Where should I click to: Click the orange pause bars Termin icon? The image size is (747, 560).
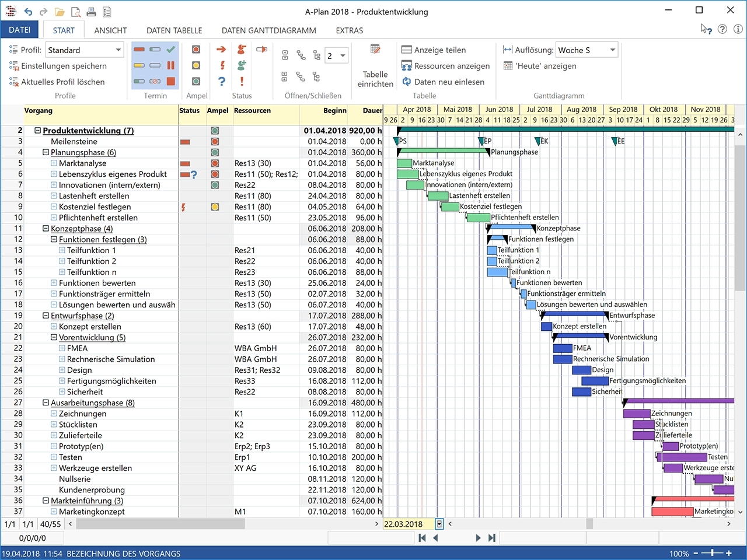pyautogui.click(x=171, y=65)
